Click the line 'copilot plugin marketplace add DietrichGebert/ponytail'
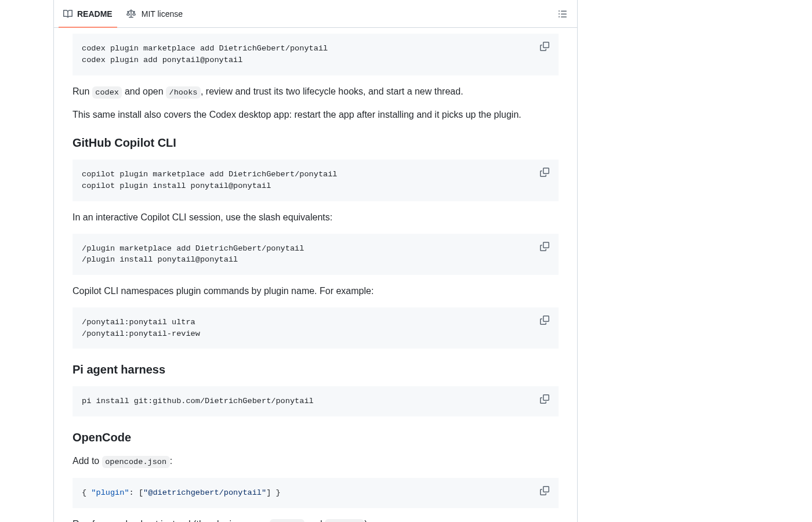 [x=209, y=174]
